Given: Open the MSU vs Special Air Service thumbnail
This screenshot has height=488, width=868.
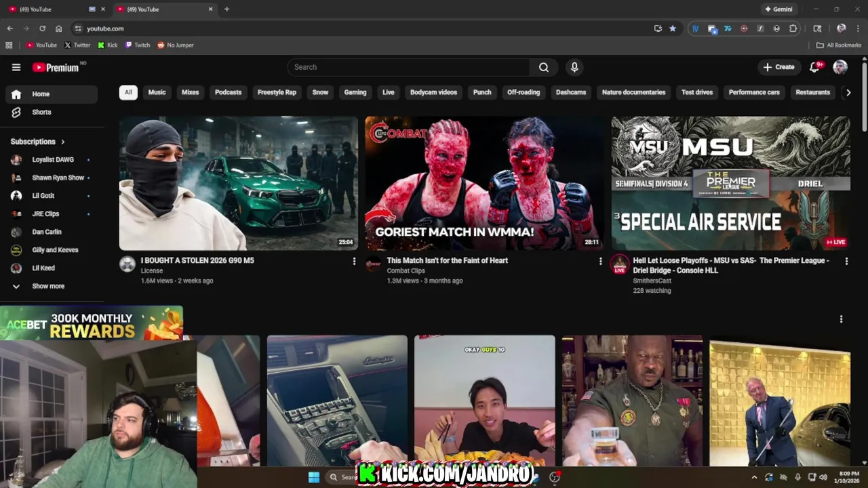Looking at the screenshot, I should [730, 184].
